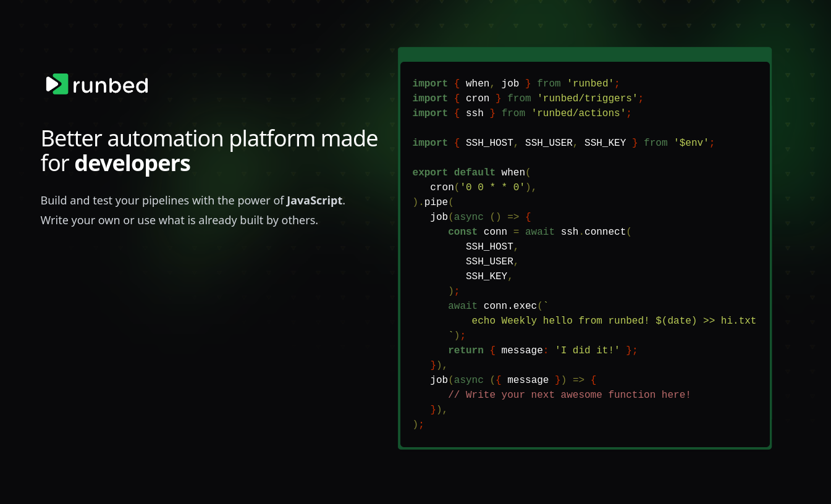This screenshot has width=831, height=504.
Task: Click the cron expression '0 0 * * 0'
Action: pyautogui.click(x=492, y=188)
